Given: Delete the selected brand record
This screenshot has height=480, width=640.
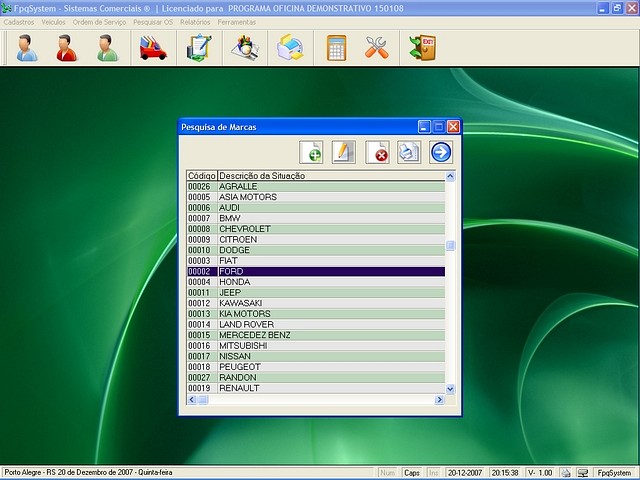Looking at the screenshot, I should pyautogui.click(x=377, y=152).
